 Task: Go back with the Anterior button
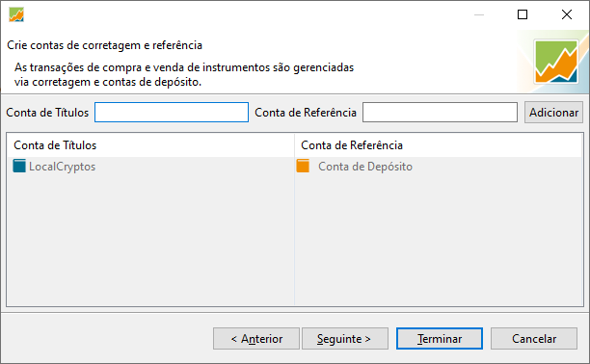(x=256, y=338)
